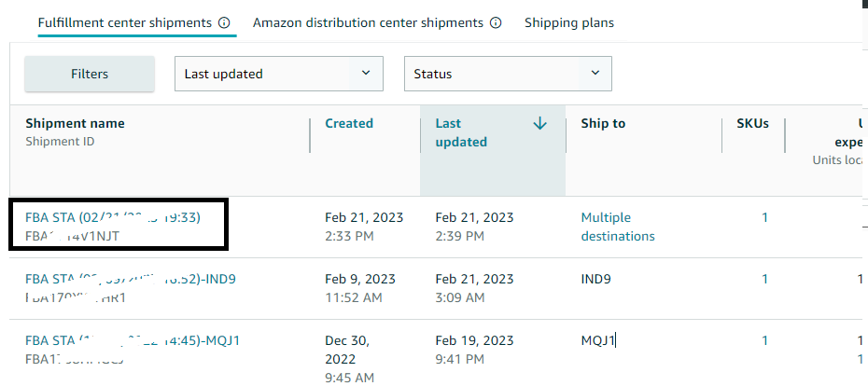This screenshot has height=386, width=868.
Task: Click the Filters button
Action: (x=90, y=74)
